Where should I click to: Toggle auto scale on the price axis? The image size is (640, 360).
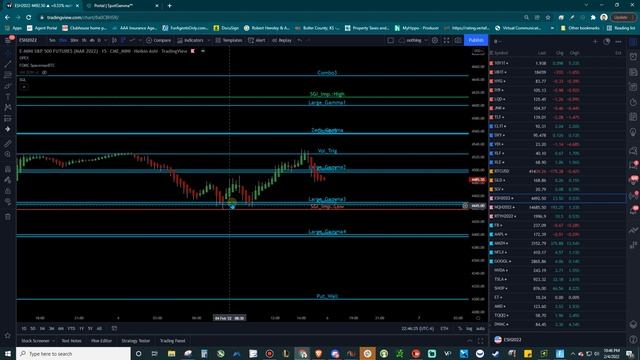pyautogui.click(x=480, y=329)
